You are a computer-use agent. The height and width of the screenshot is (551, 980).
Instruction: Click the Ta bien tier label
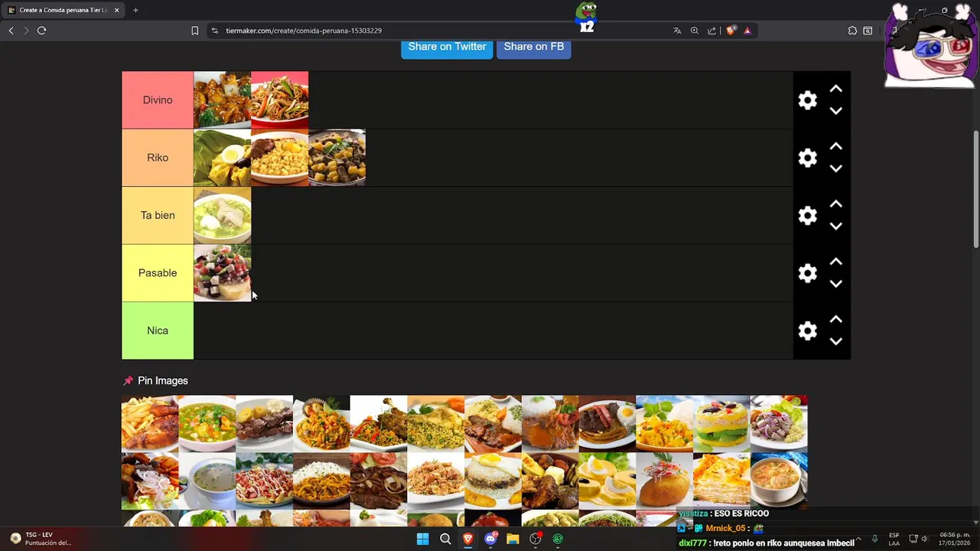pos(158,216)
